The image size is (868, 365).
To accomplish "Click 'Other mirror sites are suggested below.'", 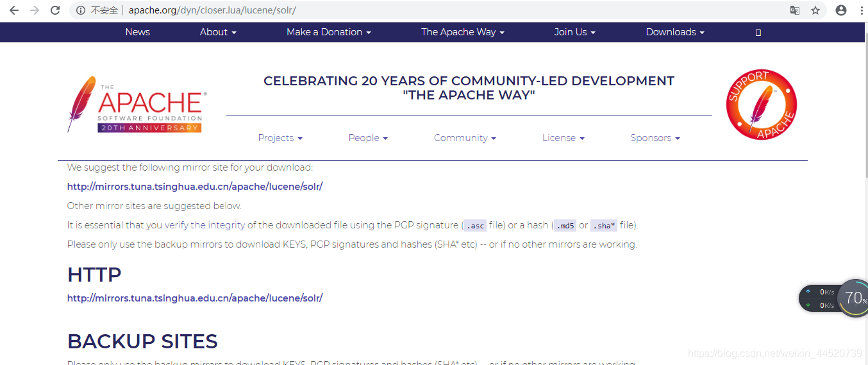I will pos(154,206).
